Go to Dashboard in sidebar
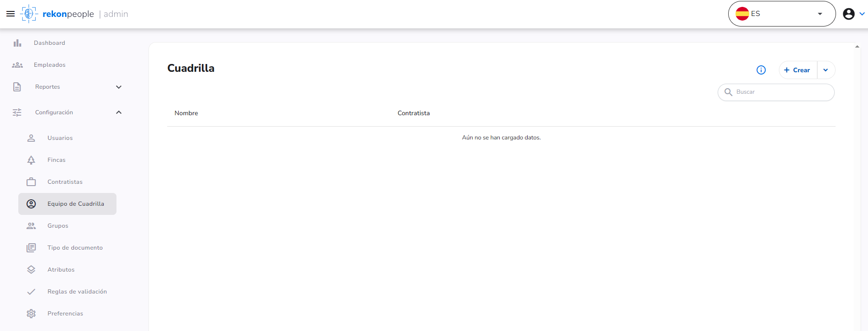This screenshot has width=868, height=331. coord(49,43)
